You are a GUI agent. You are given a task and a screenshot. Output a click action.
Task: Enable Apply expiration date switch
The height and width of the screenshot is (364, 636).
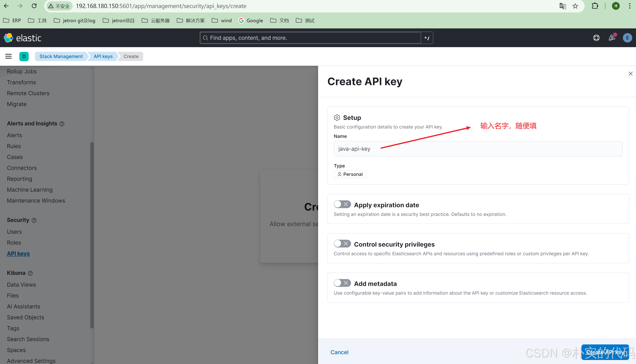[342, 204]
